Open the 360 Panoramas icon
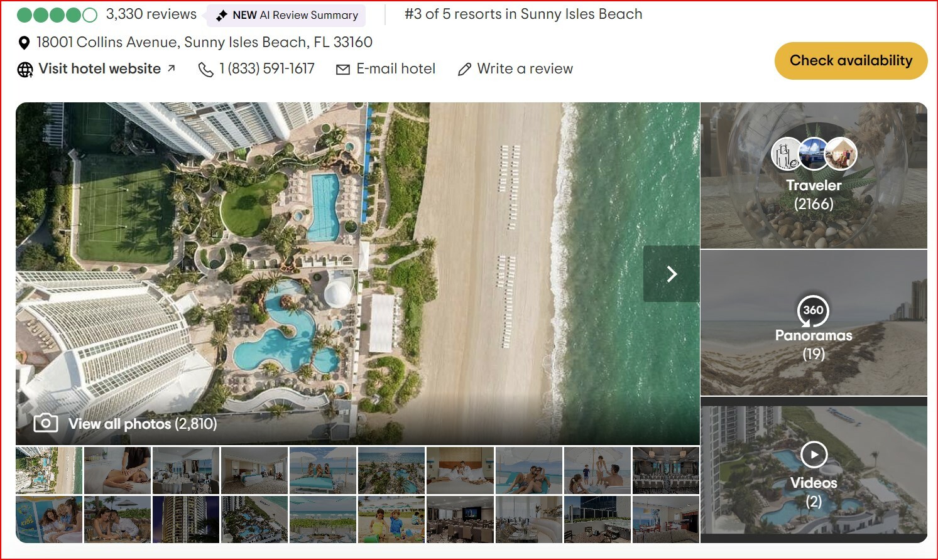The height and width of the screenshot is (560, 938). click(x=813, y=310)
